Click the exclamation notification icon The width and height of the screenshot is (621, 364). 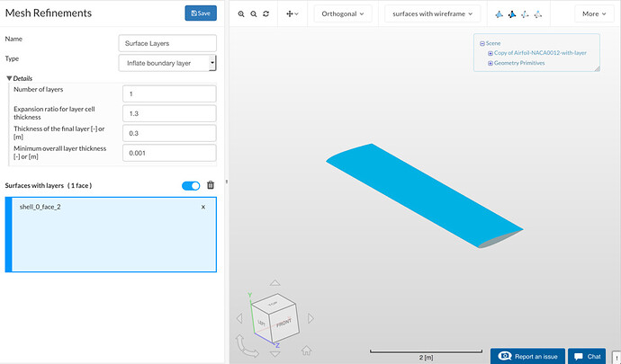coord(616,358)
